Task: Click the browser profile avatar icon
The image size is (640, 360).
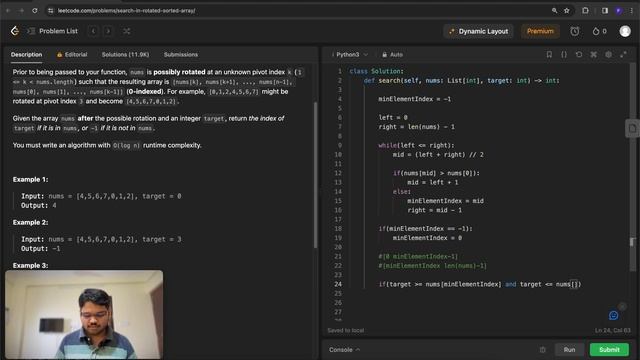Action: pyautogui.click(x=619, y=11)
